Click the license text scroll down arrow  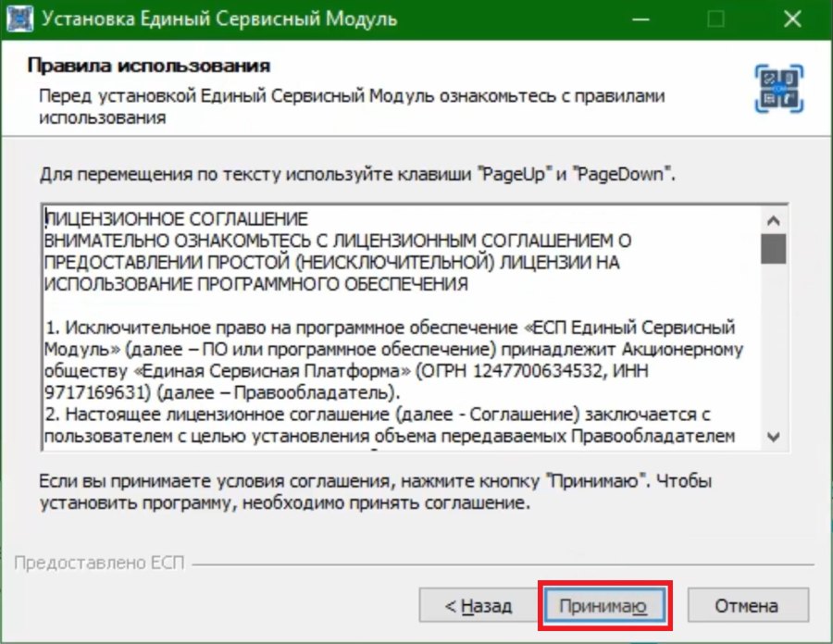point(774,437)
